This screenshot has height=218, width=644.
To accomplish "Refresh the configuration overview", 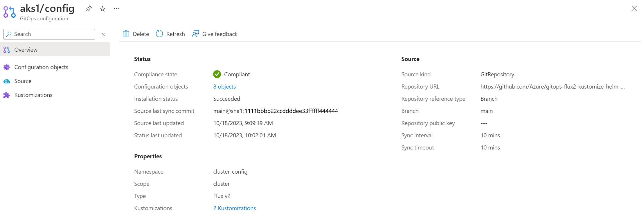I will pyautogui.click(x=170, y=34).
